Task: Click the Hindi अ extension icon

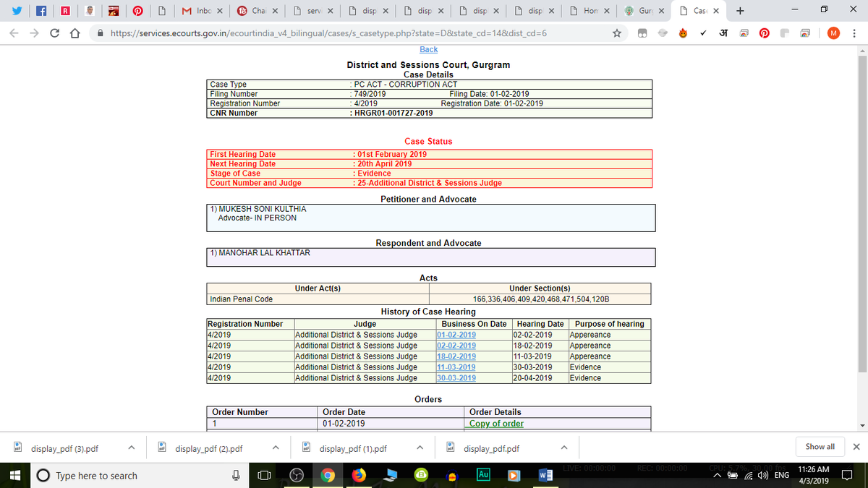Action: click(723, 33)
